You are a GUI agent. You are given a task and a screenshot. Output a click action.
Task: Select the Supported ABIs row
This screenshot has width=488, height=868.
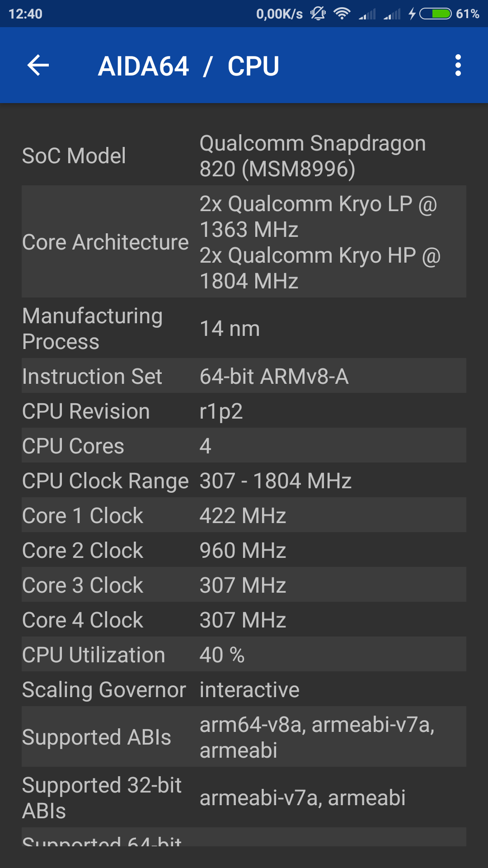[244, 737]
